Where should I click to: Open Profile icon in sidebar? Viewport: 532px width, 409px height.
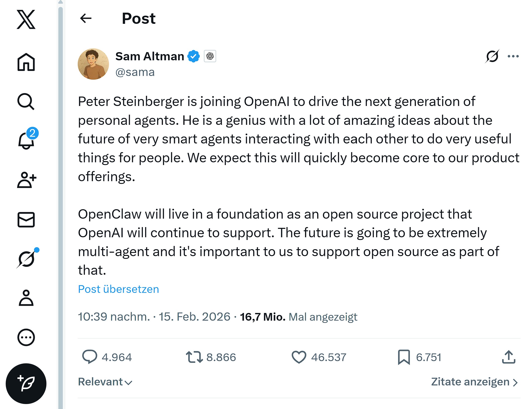(x=26, y=298)
